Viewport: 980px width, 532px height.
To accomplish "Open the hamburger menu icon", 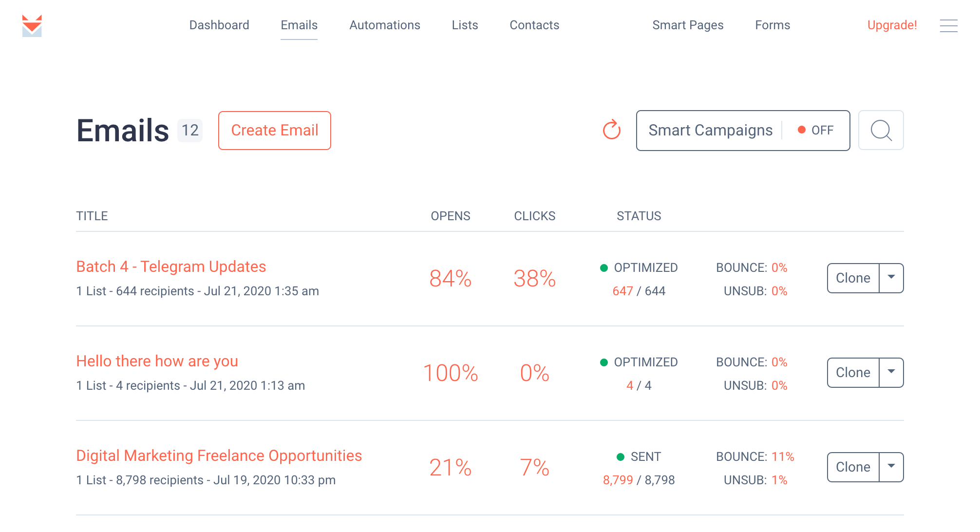I will tap(948, 25).
